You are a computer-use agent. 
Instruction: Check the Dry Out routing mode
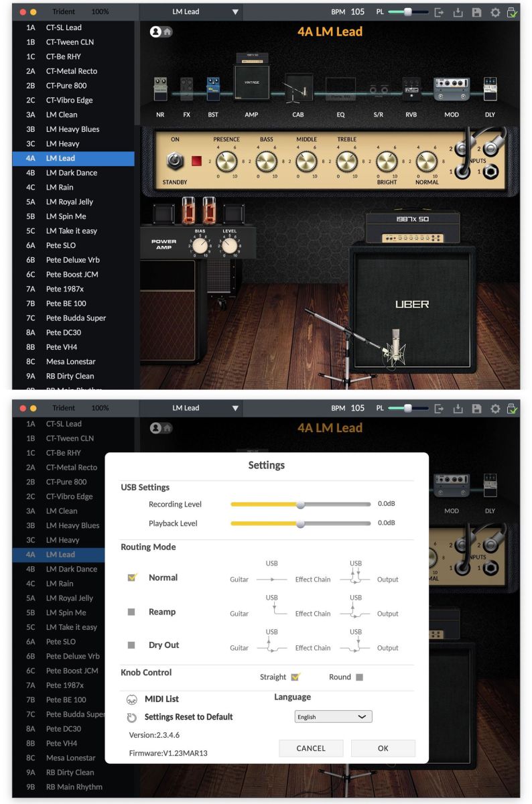[x=132, y=646]
